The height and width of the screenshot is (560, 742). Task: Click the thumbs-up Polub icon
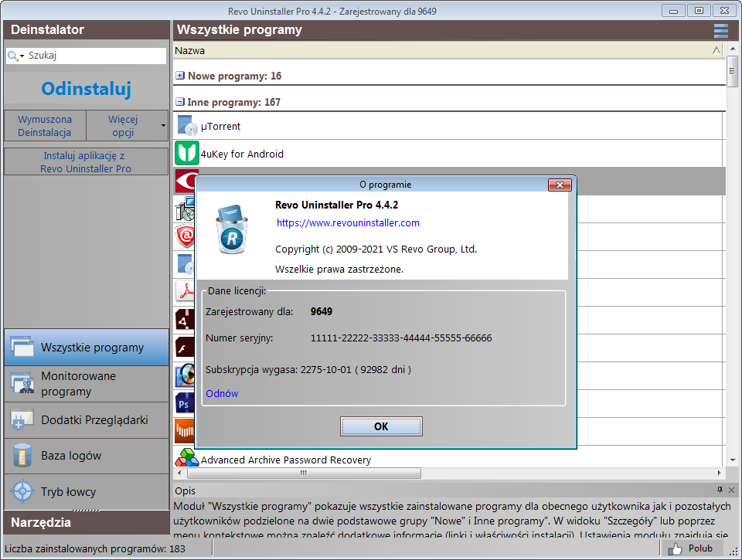click(x=674, y=548)
